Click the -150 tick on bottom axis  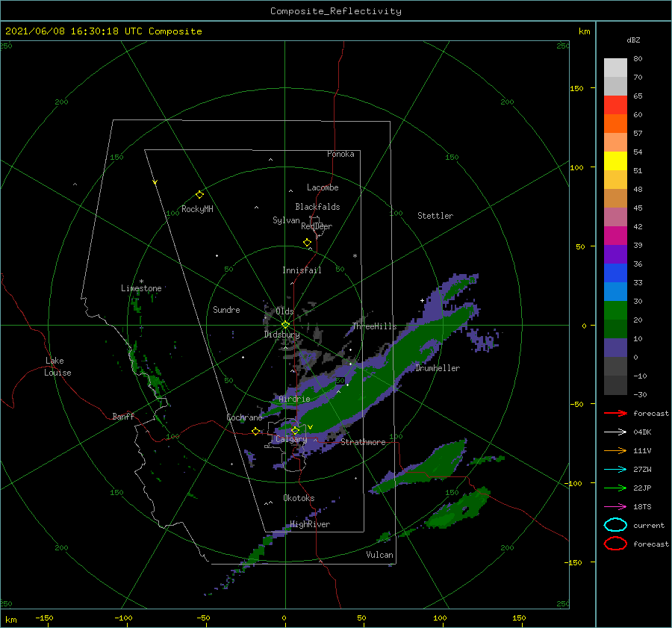(44, 618)
